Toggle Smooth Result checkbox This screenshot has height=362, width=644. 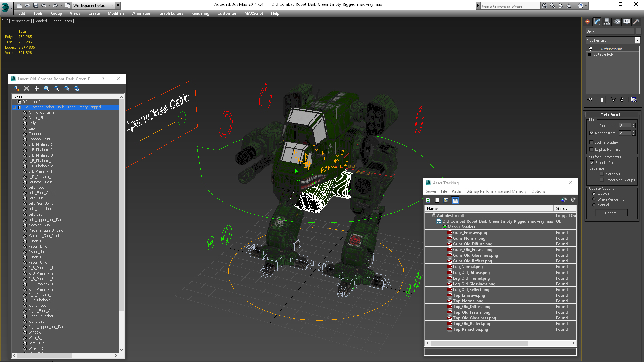click(592, 163)
